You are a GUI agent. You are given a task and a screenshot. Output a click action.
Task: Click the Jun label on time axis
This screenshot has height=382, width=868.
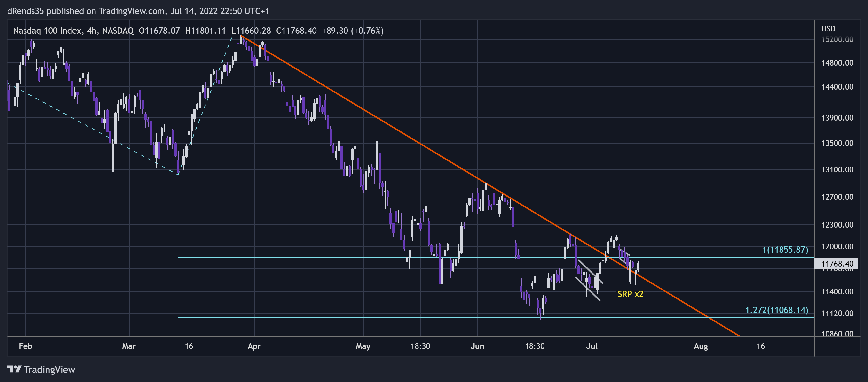pos(477,346)
